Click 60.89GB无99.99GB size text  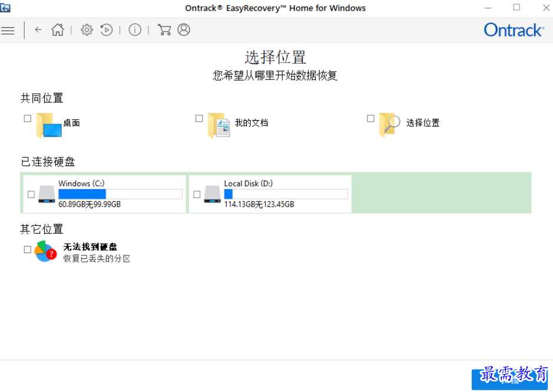click(90, 204)
